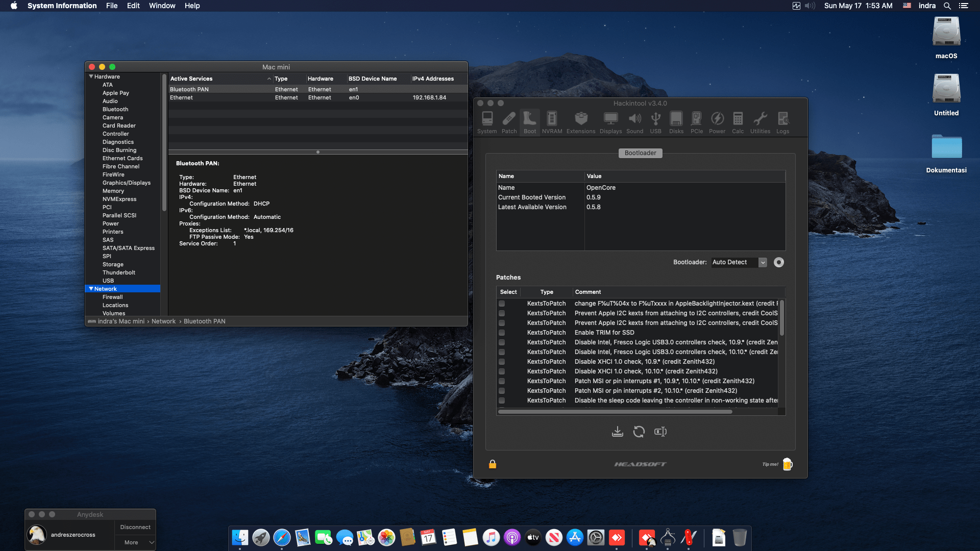
Task: Select the USB toolbar icon in Hackintool
Action: coord(655,123)
